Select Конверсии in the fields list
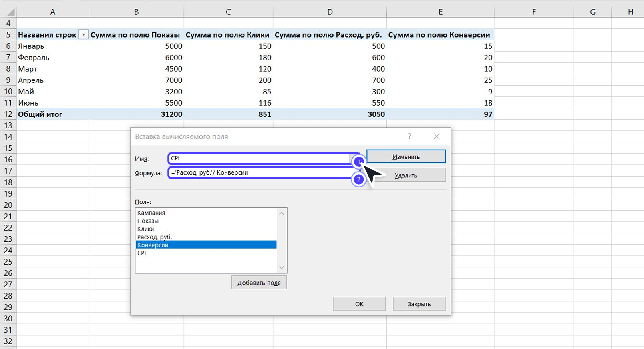This screenshot has width=644, height=349. point(206,245)
